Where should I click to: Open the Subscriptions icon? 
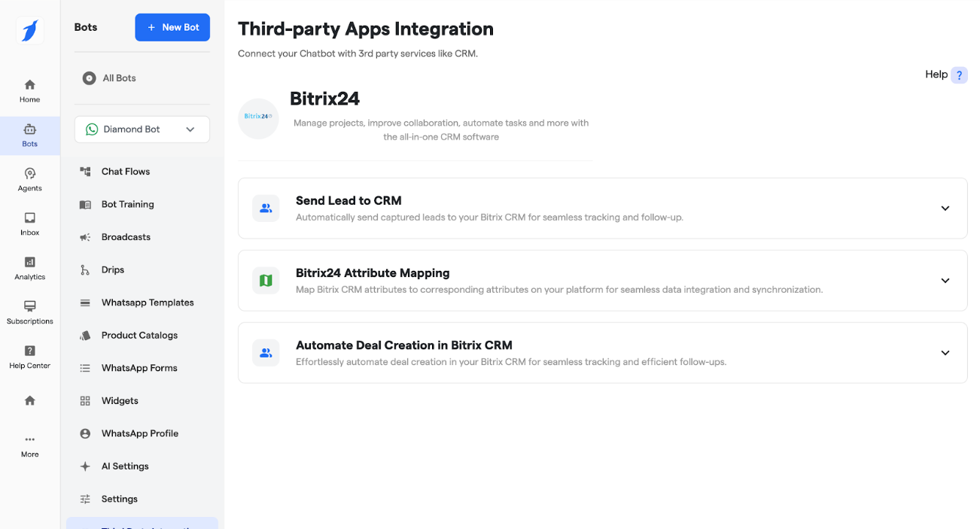point(30,306)
